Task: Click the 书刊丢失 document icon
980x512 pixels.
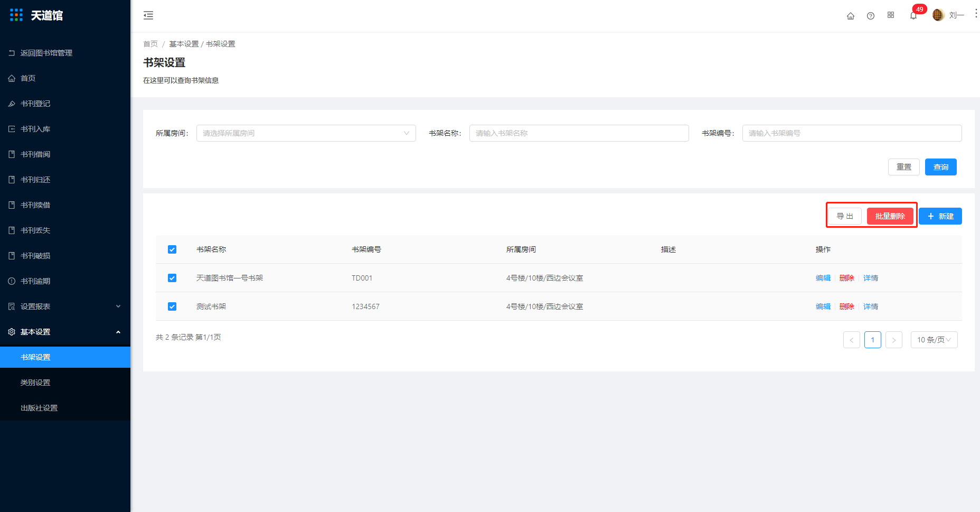Action: click(x=12, y=230)
